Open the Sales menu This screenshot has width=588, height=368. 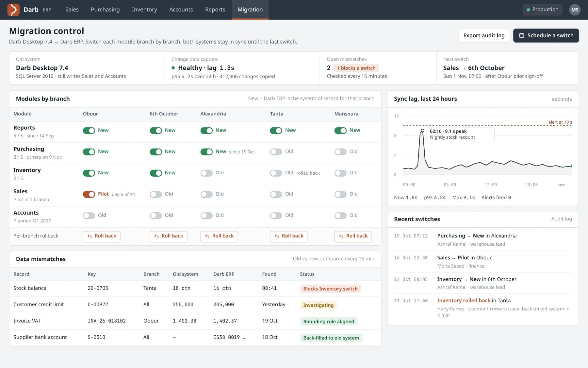click(x=72, y=10)
